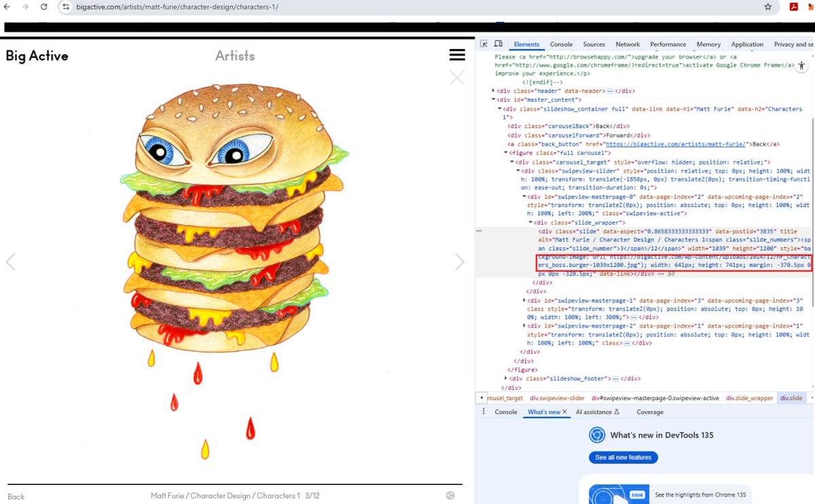The height and width of the screenshot is (504, 815).
Task: Toggle the device toolbar in DevTools
Action: click(x=498, y=44)
